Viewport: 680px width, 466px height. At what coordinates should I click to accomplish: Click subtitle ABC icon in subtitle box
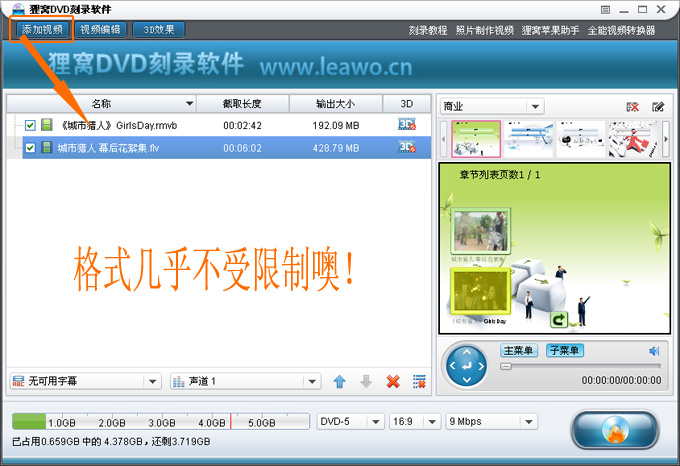[x=18, y=381]
